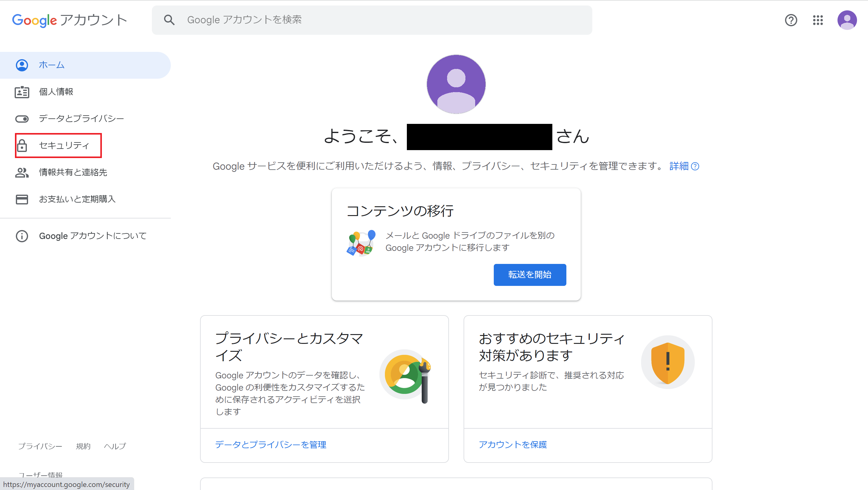
Task: Click the 規約 footer link
Action: (x=83, y=446)
